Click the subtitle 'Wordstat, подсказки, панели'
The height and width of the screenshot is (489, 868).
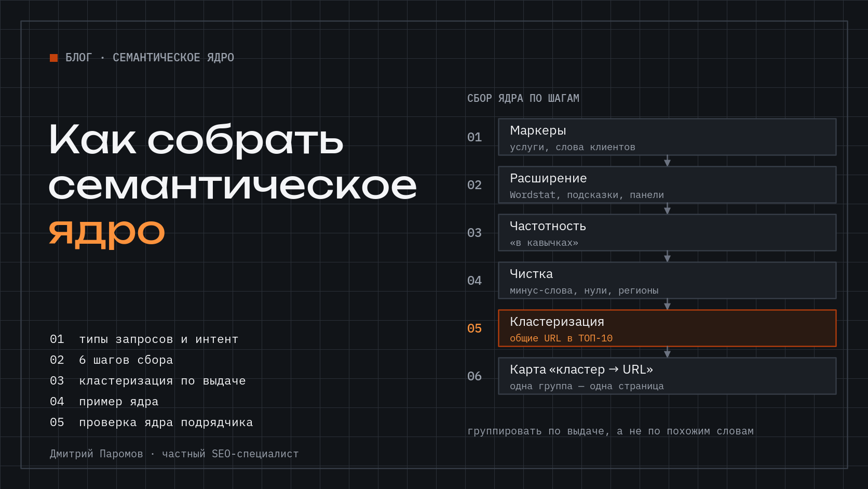click(587, 195)
